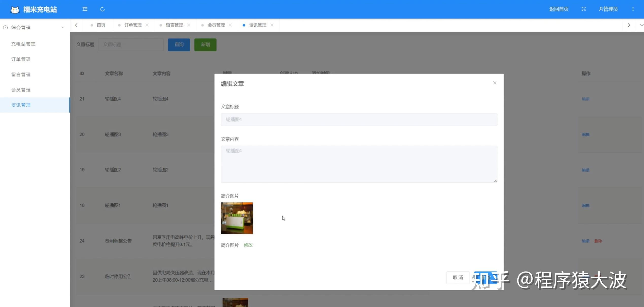Dismiss the 编辑文章 dialog with the X
Image resolution: width=644 pixels, height=307 pixels.
pos(495,83)
